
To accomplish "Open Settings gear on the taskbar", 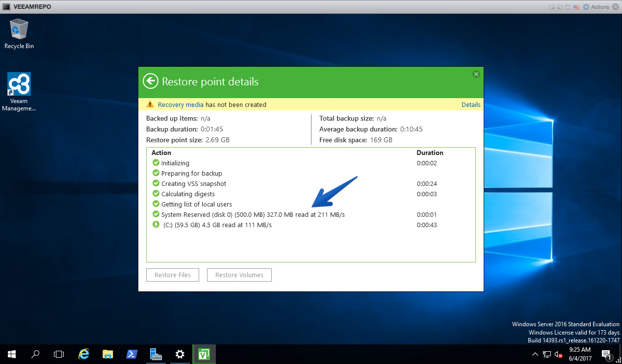I will click(x=180, y=354).
